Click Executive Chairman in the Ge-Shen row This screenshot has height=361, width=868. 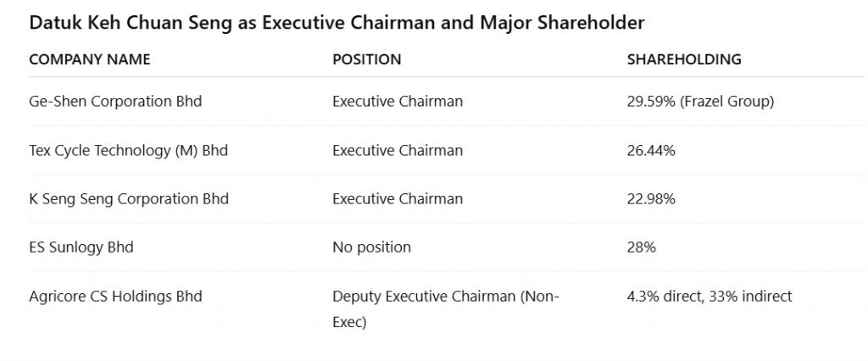coord(398,102)
